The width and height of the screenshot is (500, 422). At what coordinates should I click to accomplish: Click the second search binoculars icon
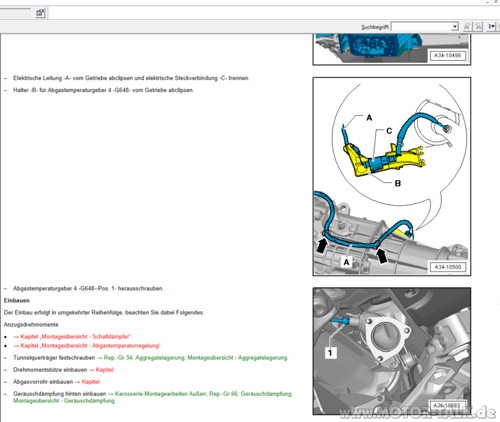click(478, 26)
